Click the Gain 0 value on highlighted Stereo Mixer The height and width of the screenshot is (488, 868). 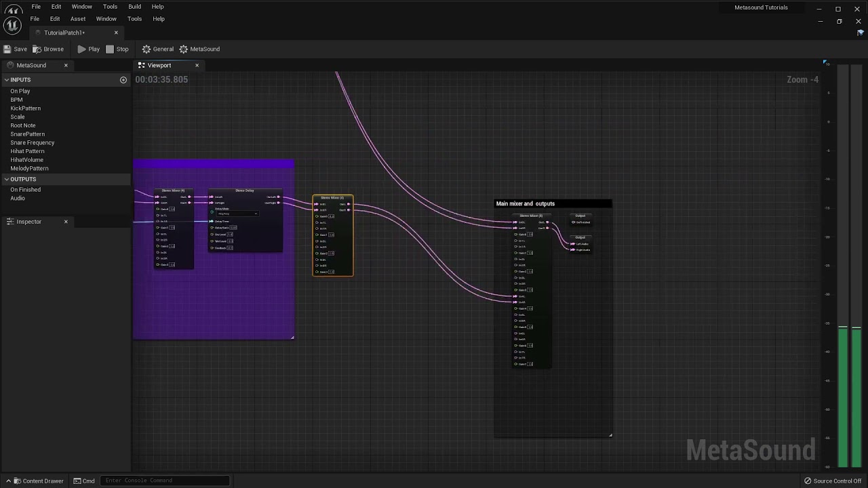331,216
